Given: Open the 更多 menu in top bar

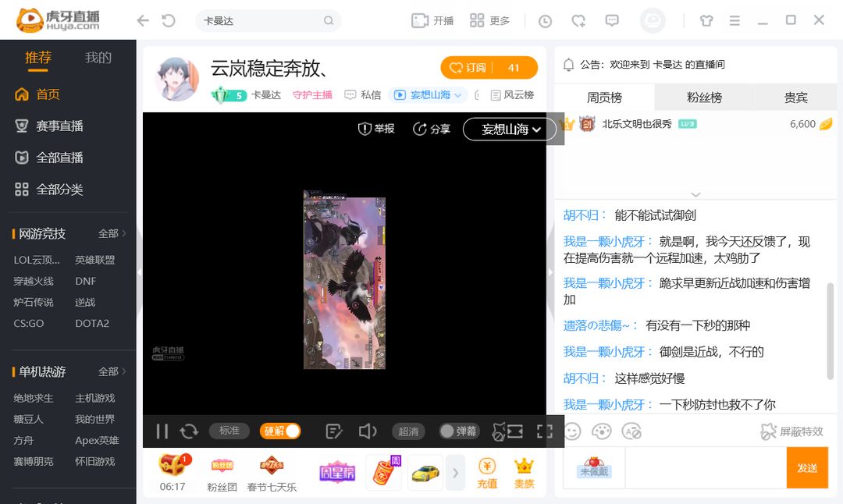Looking at the screenshot, I should click(489, 21).
